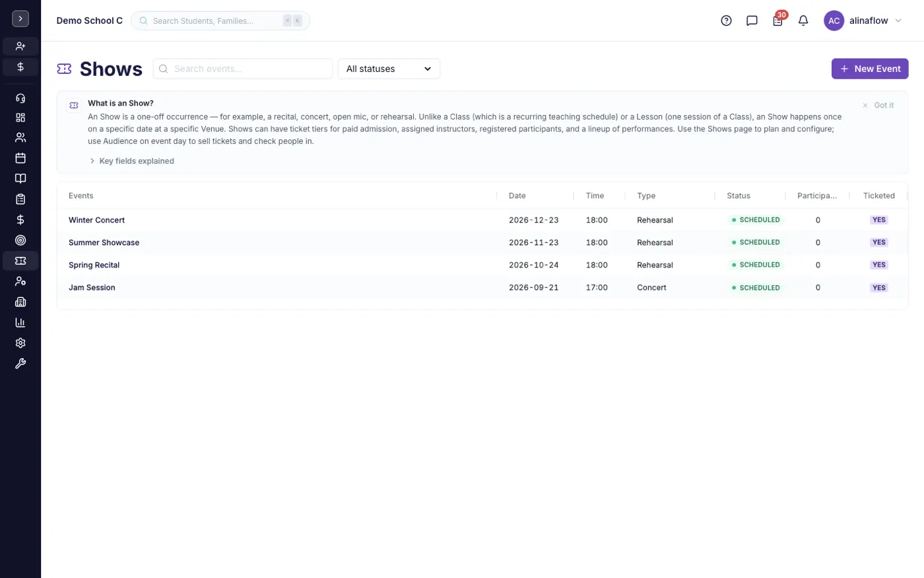Open the user-with-gear sidebar icon

pos(20,281)
